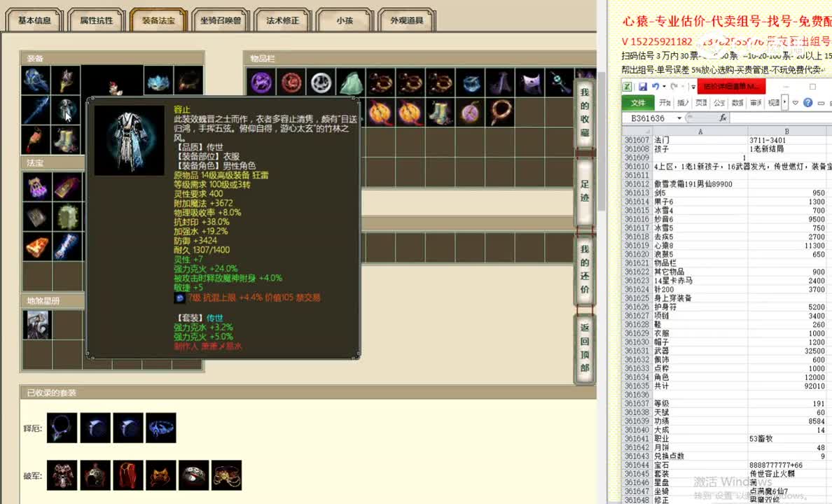Click the 我的收藏 sidebar button
The image size is (832, 504).
pyautogui.click(x=585, y=101)
